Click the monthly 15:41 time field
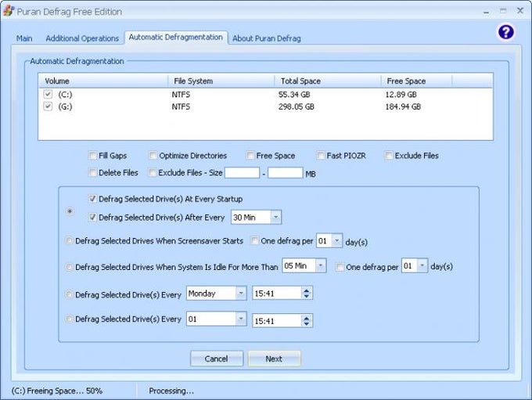 [277, 321]
